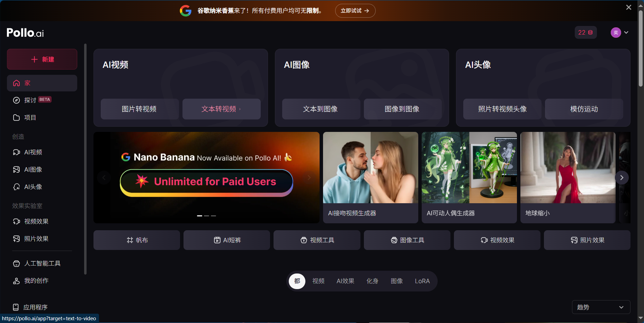
Task: Click the first banner slide indicator
Action: (200, 216)
